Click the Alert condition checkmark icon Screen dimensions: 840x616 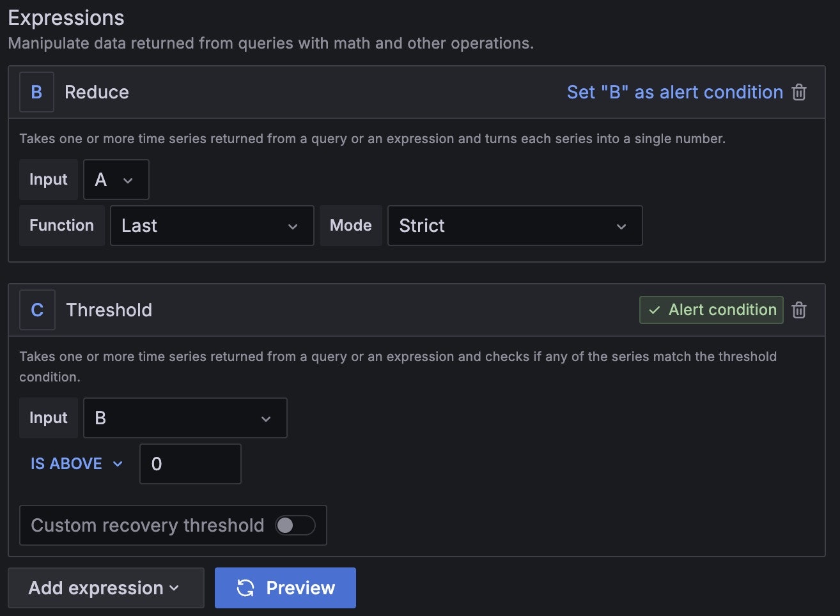[x=655, y=311]
